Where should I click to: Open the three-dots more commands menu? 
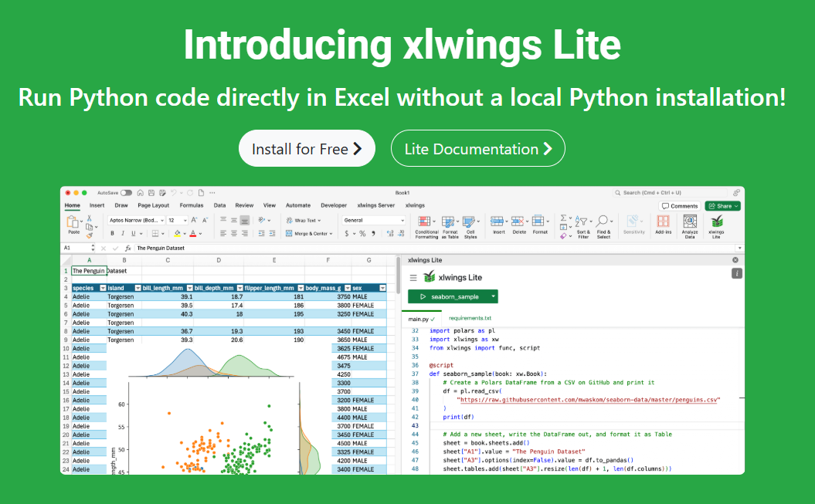[x=212, y=192]
